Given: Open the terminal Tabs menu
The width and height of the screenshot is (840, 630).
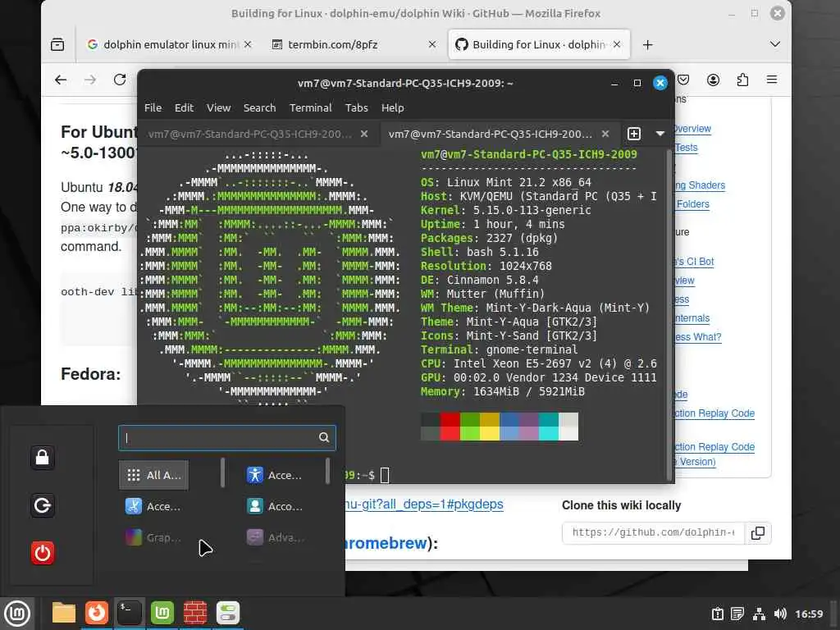Looking at the screenshot, I should (x=356, y=107).
